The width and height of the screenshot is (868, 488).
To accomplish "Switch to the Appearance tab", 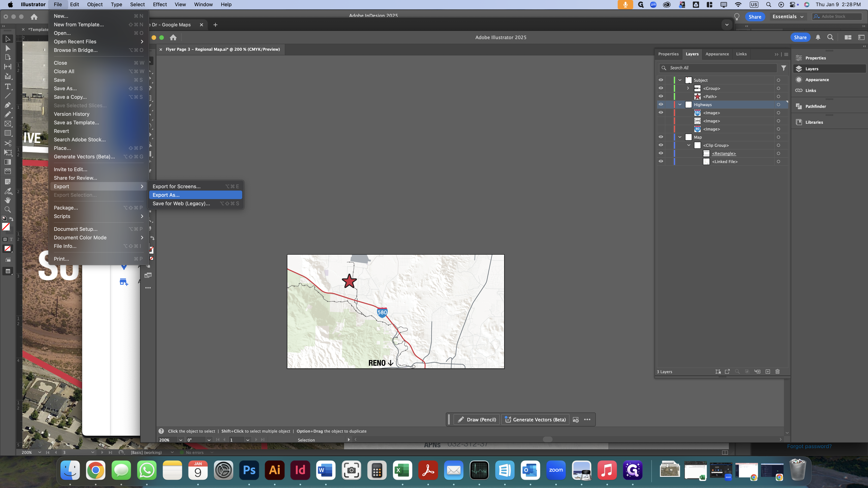I will click(717, 54).
